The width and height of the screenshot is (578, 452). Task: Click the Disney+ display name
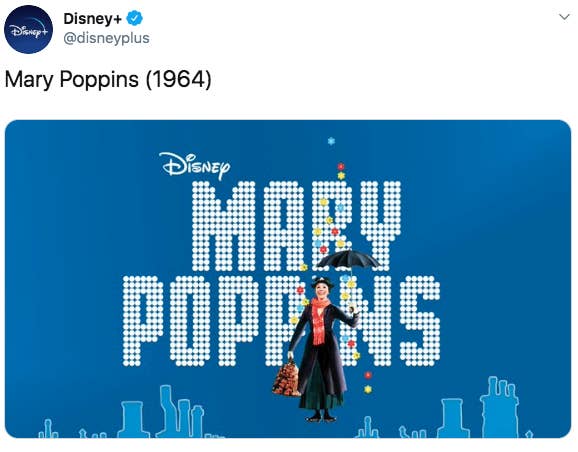click(x=92, y=18)
